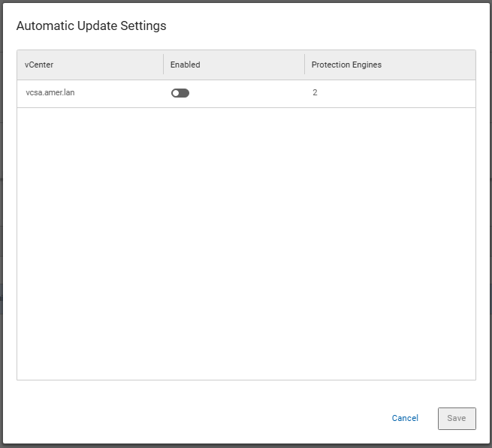Screen dimensions: 492x448
Task: Click the white dot inside the Enabled switch
Action: 176,93
